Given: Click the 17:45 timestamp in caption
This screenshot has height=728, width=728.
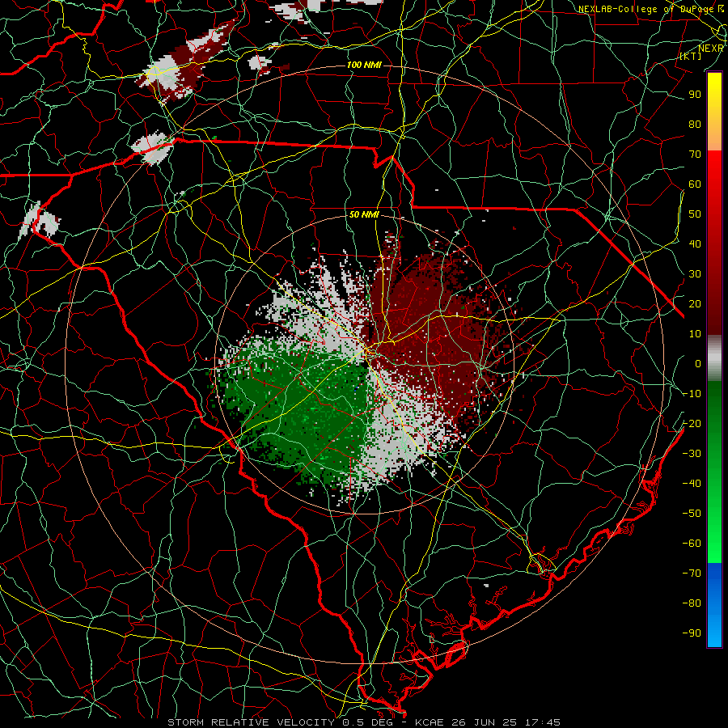Looking at the screenshot, I should coord(544,722).
